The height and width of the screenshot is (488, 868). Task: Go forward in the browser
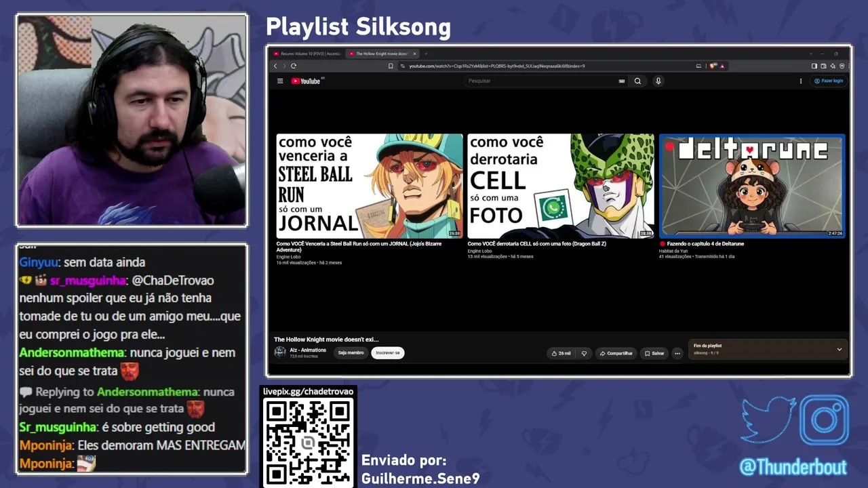(x=284, y=66)
